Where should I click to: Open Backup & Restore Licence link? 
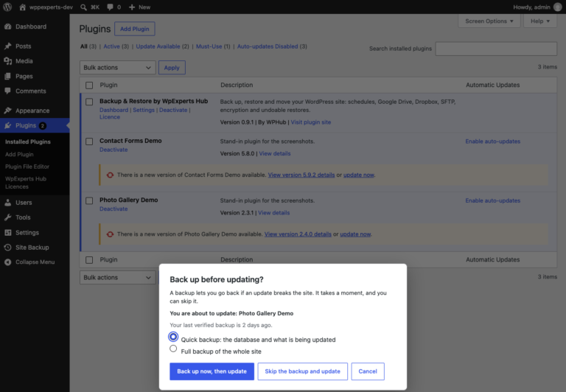110,117
